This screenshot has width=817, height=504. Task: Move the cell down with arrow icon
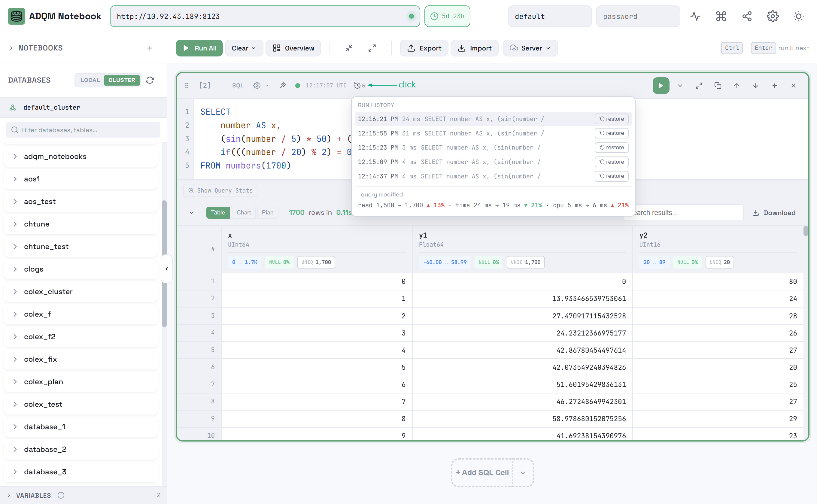(x=755, y=86)
